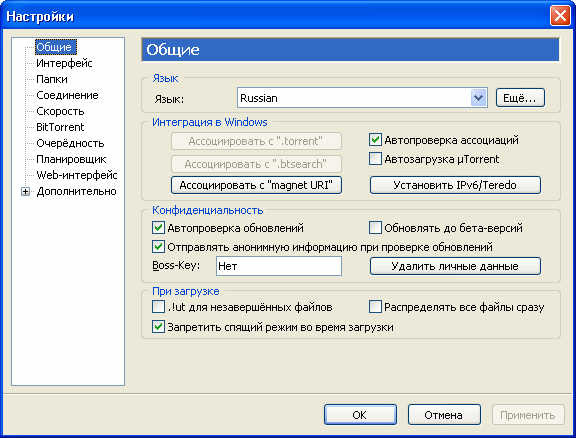Select BitTorrent in the settings tree
The height and width of the screenshot is (438, 576).
60,127
